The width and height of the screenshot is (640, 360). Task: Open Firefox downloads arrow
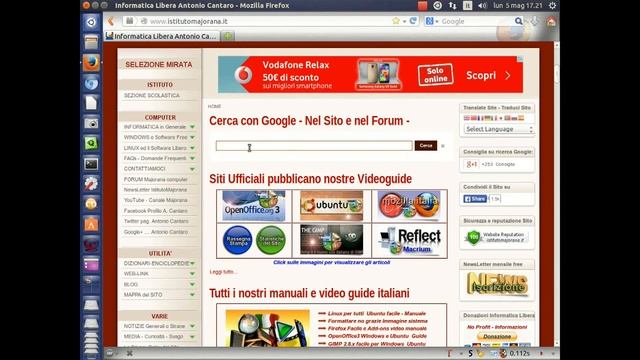(x=535, y=21)
